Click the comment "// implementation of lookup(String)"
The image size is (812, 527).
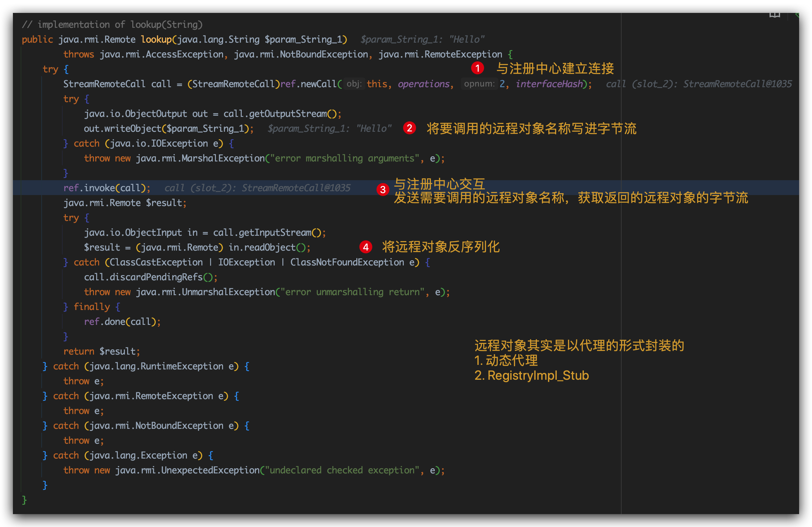[112, 25]
